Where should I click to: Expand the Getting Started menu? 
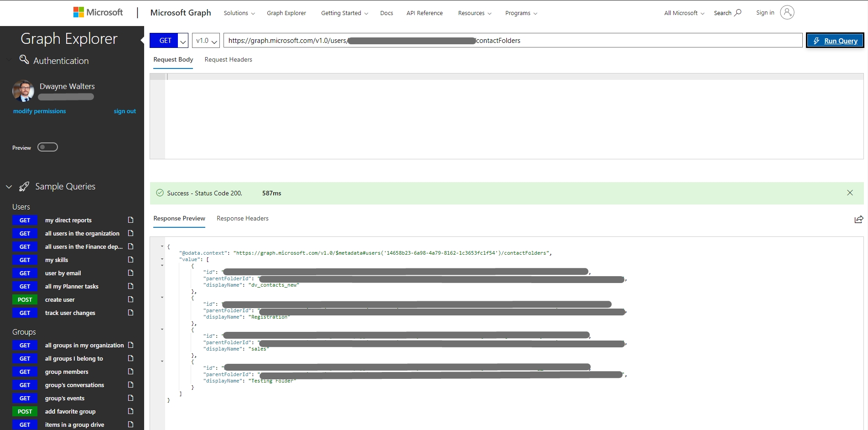(344, 13)
